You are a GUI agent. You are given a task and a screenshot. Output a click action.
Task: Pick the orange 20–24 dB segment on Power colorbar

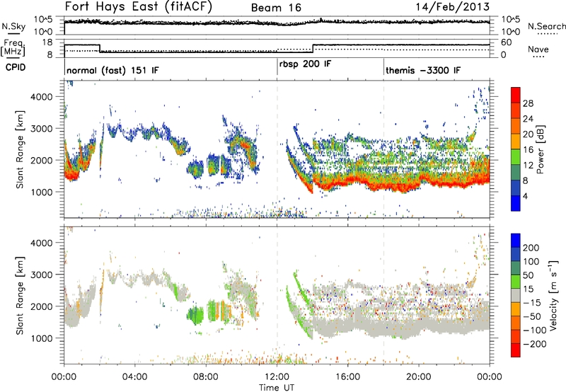coord(516,126)
